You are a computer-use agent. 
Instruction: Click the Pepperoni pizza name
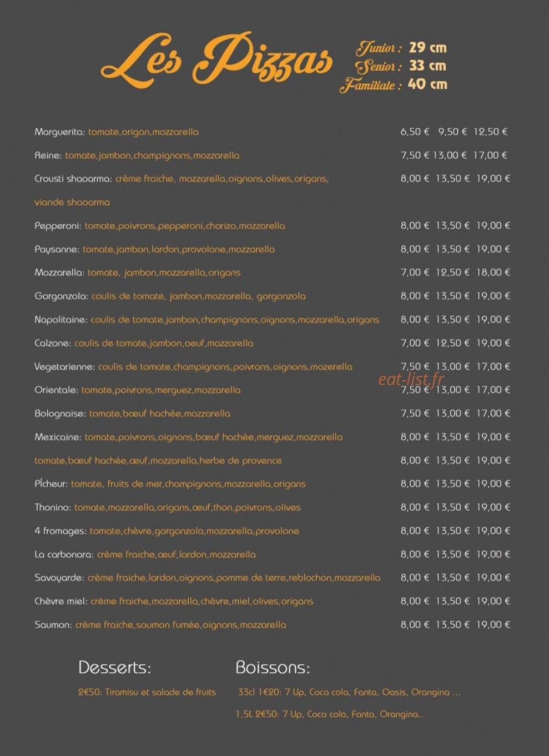[58, 226]
